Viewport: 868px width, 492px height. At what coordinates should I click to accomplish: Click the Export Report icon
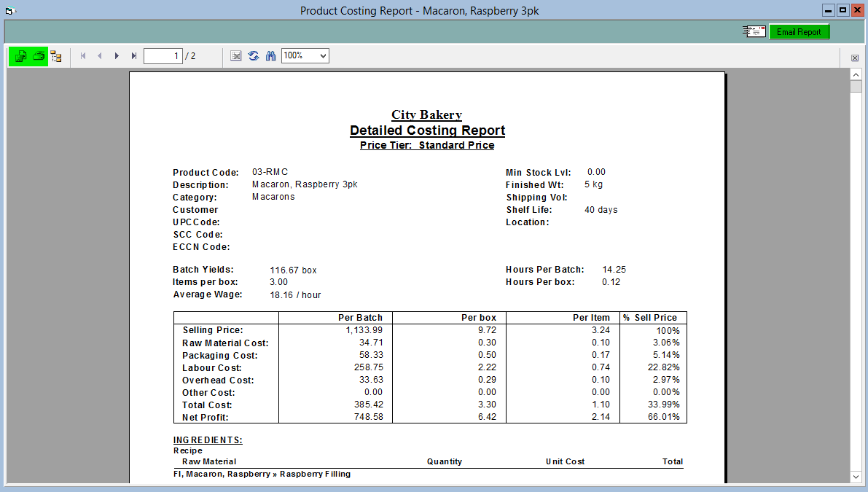coord(20,56)
